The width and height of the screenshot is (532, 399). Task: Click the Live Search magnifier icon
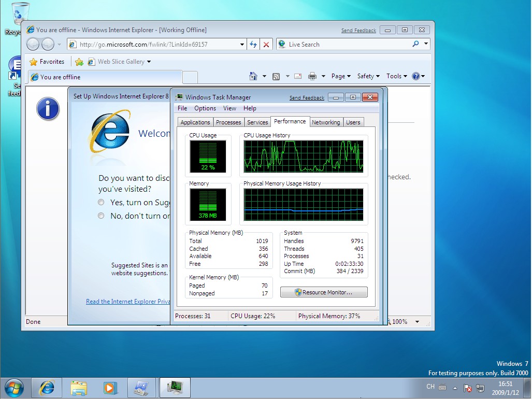tap(418, 44)
